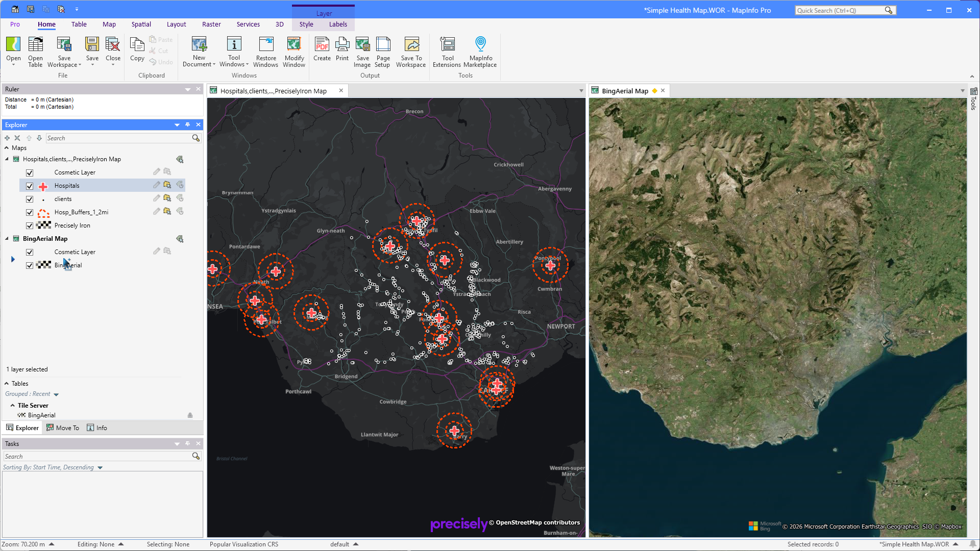This screenshot has width=980, height=551.
Task: Expand the Tool Windows dropdown
Action: pyautogui.click(x=234, y=64)
